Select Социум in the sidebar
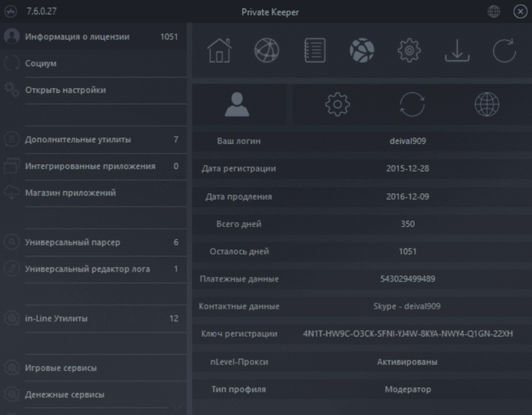The image size is (532, 415). [x=41, y=64]
